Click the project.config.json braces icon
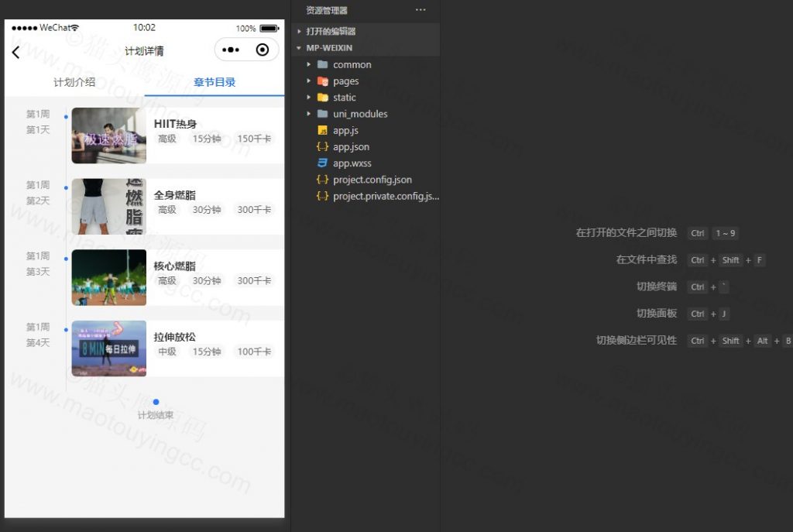This screenshot has height=532, width=793. pos(322,180)
